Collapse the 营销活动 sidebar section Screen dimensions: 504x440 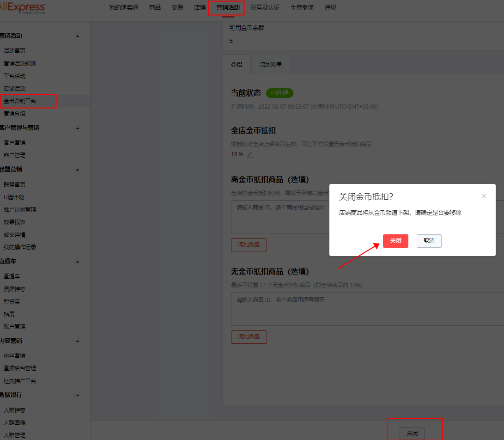(78, 36)
